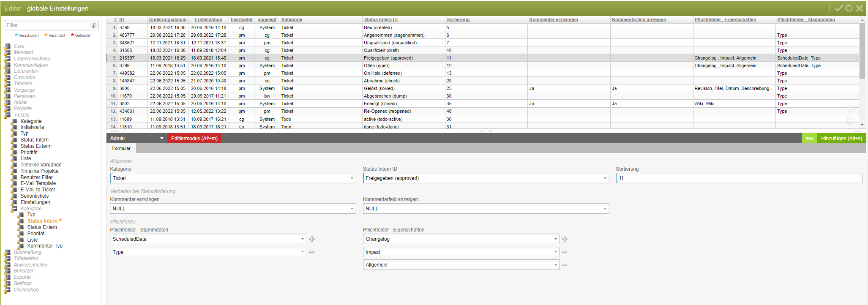This screenshot has width=868, height=305.
Task: Click the plus icon beside ScheduledDate dropdown
Action: coord(312,239)
